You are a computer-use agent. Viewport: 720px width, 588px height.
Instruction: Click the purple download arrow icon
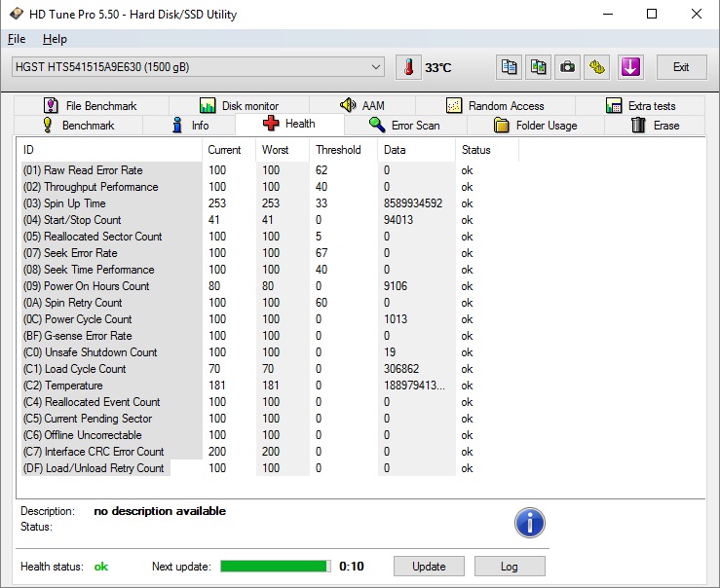[x=630, y=67]
